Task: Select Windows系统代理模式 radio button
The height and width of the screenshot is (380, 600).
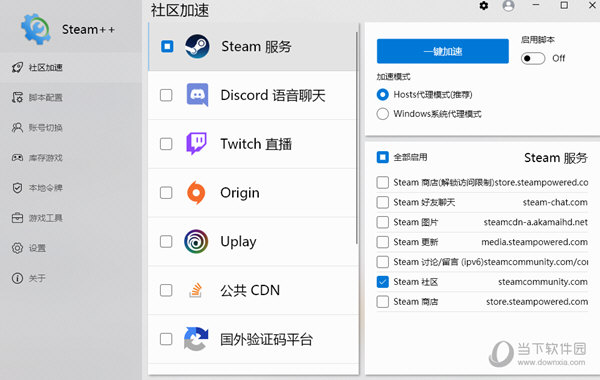Action: coord(383,114)
